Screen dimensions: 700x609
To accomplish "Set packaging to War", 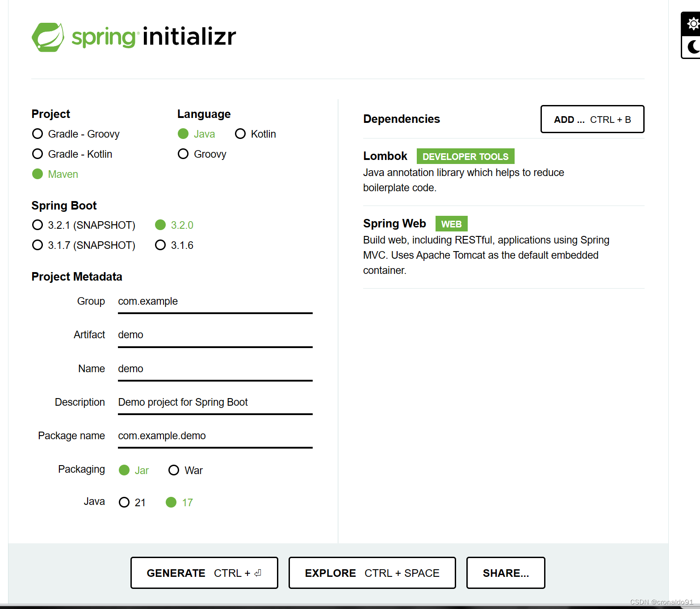I will point(185,470).
